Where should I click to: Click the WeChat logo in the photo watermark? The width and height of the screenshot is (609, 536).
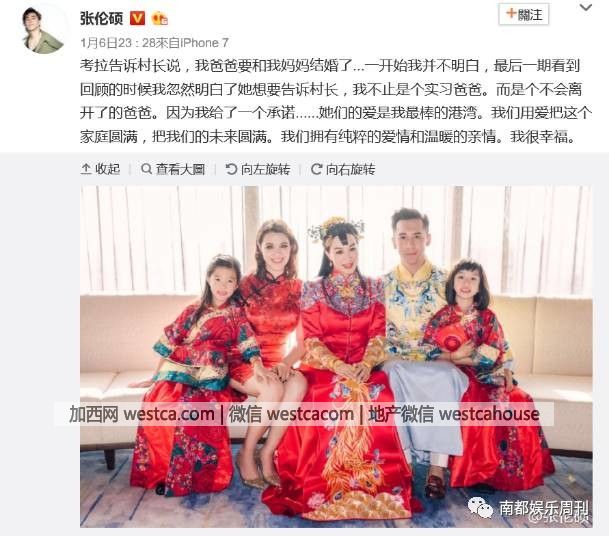point(480,507)
